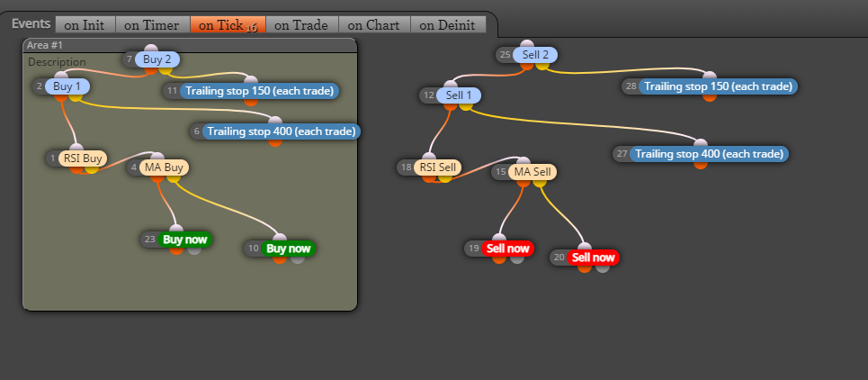Click the input connector atop the Sell 2 block
Screen dimensions: 868x380
pos(527,44)
